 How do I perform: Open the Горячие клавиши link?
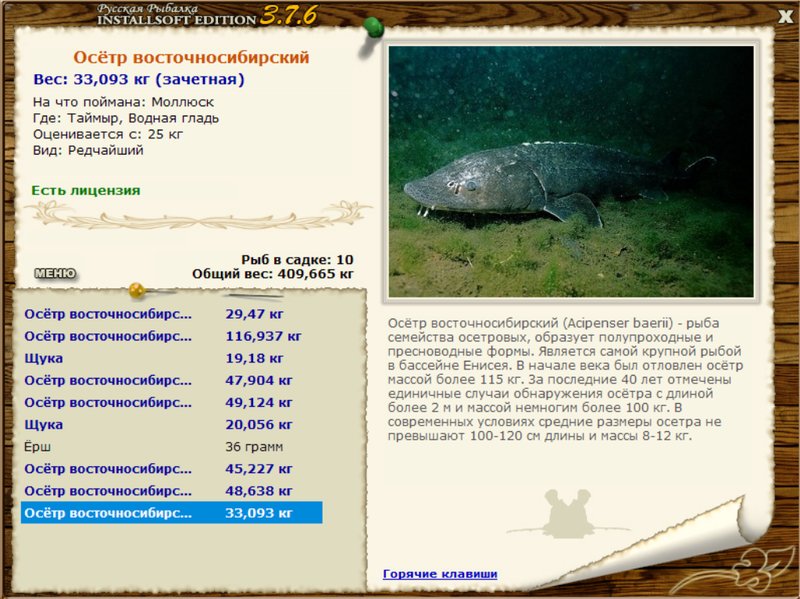click(440, 574)
